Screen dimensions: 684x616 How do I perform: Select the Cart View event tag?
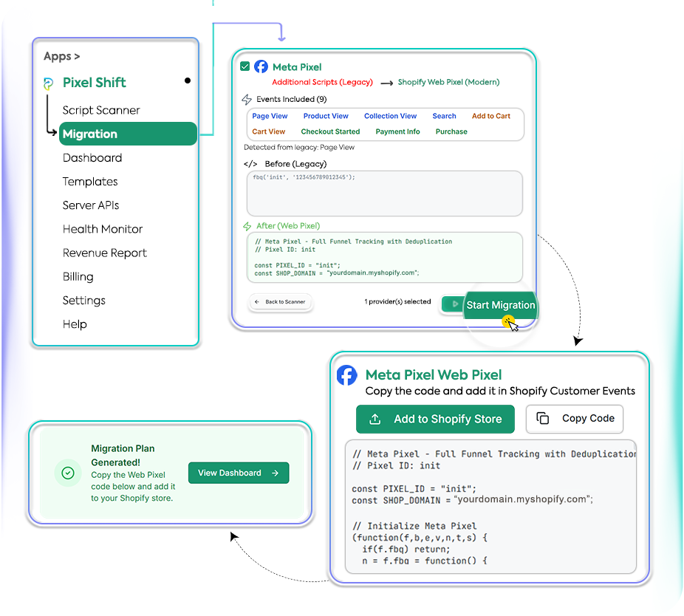[x=269, y=131]
